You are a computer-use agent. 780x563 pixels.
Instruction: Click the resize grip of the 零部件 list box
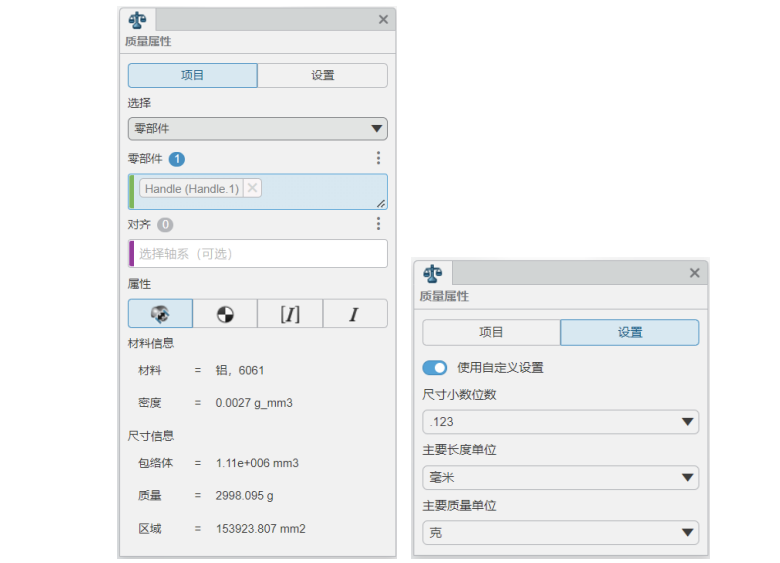381,203
